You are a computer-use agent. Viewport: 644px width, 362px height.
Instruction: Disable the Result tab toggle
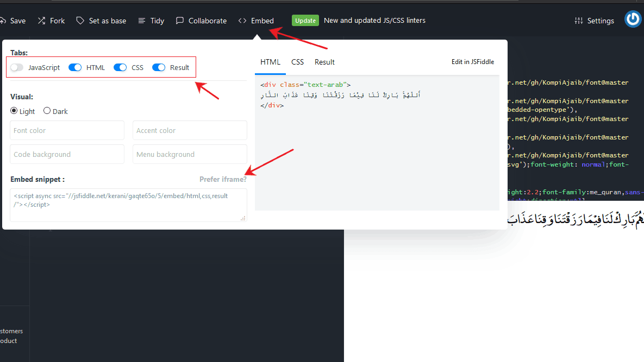coord(159,67)
